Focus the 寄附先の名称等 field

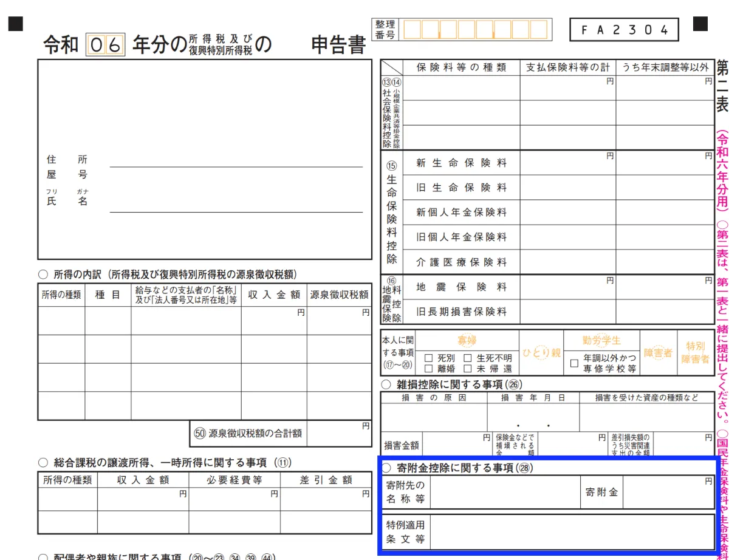coord(504,493)
